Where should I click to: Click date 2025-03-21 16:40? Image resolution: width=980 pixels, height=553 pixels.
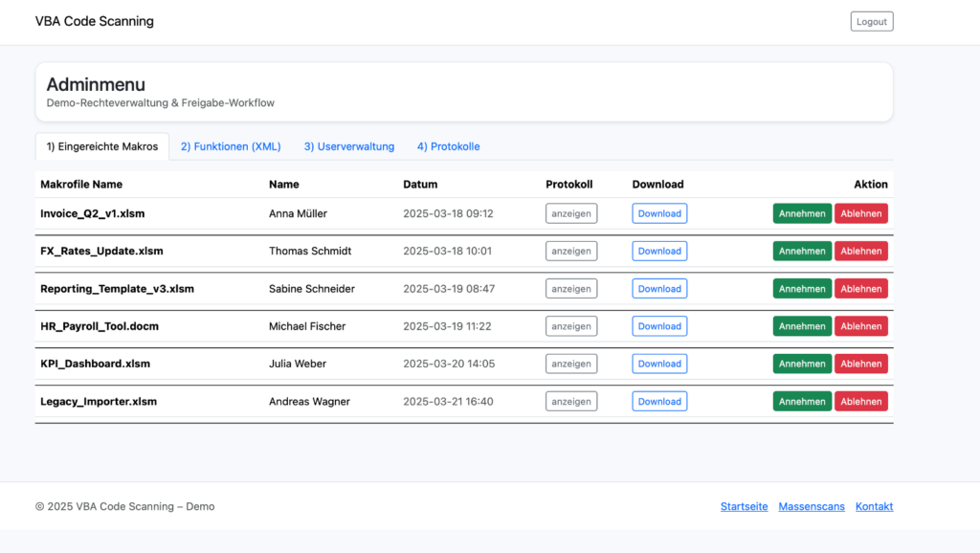tap(448, 401)
